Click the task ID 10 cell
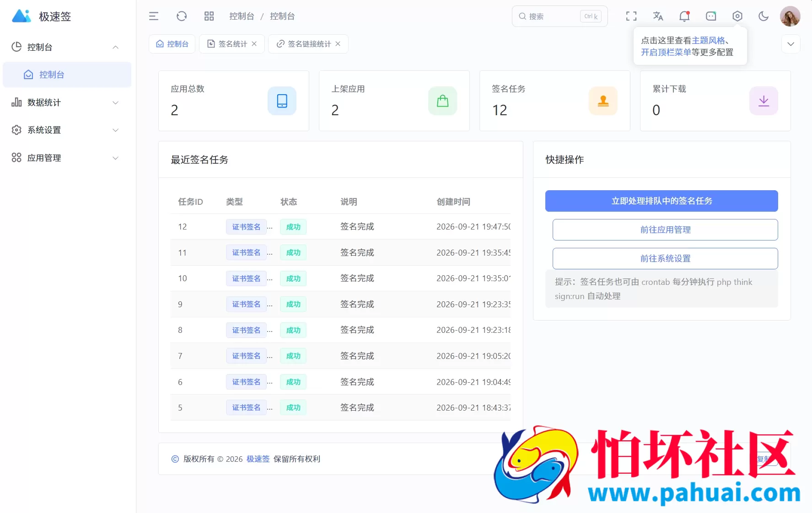 click(183, 278)
